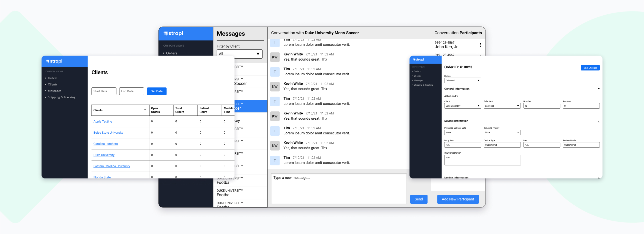Image resolution: width=644 pixels, height=234 pixels.
Task: Click Add New Partcipant button
Action: tap(457, 199)
